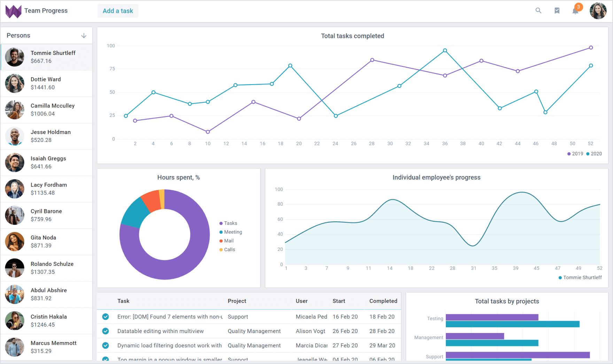613x364 pixels.
Task: Toggle Mail in hours spent legend
Action: 226,241
